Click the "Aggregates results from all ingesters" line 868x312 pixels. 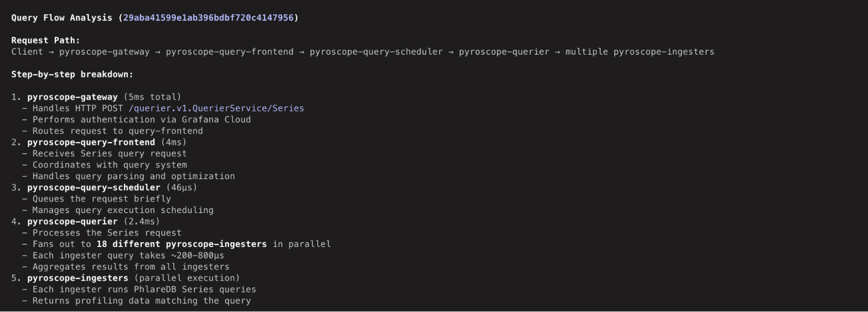[x=131, y=267]
